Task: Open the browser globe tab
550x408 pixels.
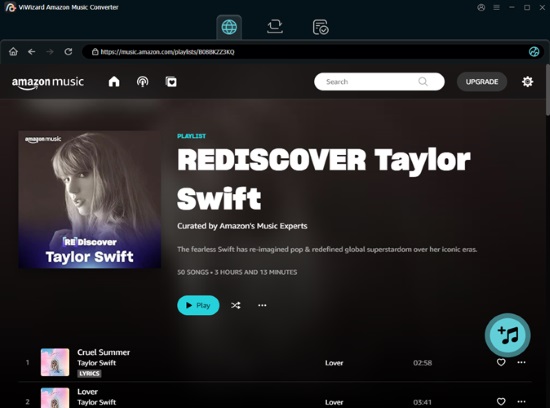Action: coord(229,27)
